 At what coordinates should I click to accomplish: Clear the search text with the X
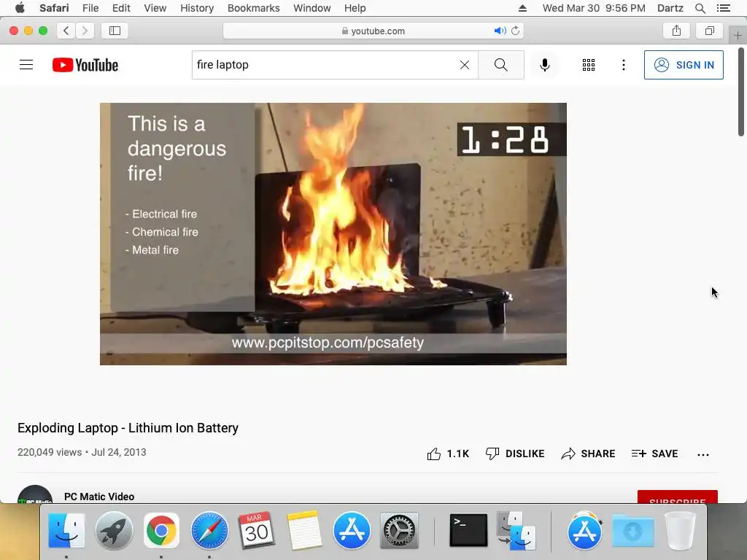click(465, 65)
